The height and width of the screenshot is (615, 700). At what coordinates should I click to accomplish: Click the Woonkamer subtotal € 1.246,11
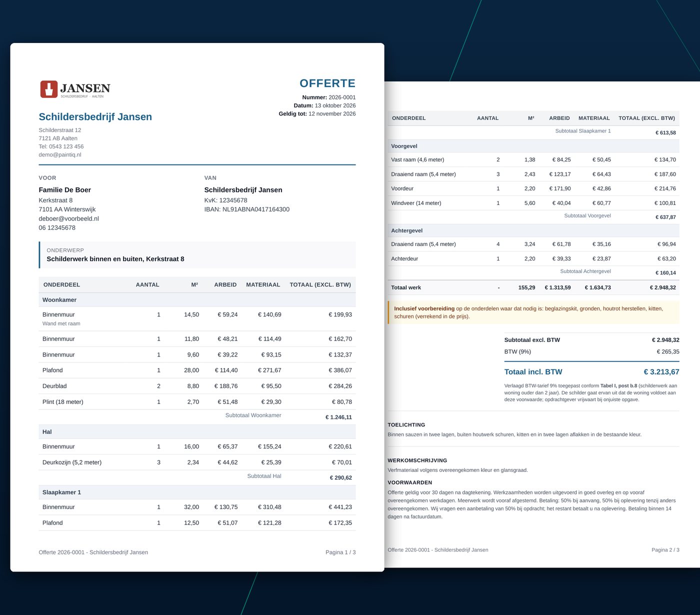click(x=338, y=417)
